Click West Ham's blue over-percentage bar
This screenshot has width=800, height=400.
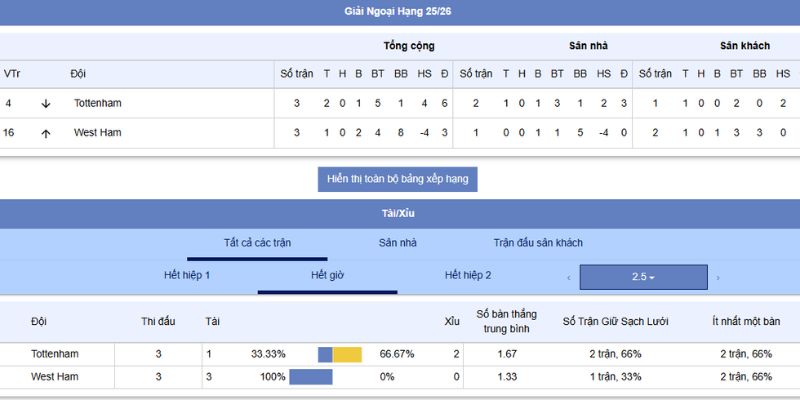(x=310, y=377)
